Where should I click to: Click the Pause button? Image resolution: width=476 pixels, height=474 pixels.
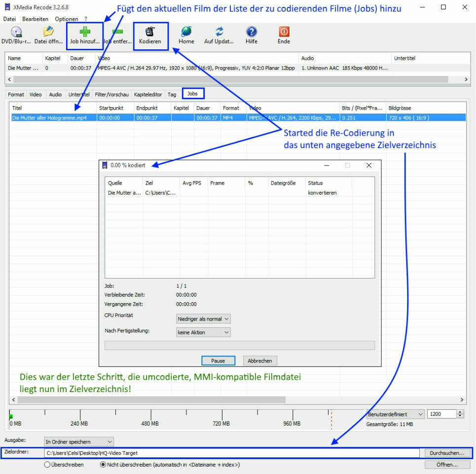218,360
